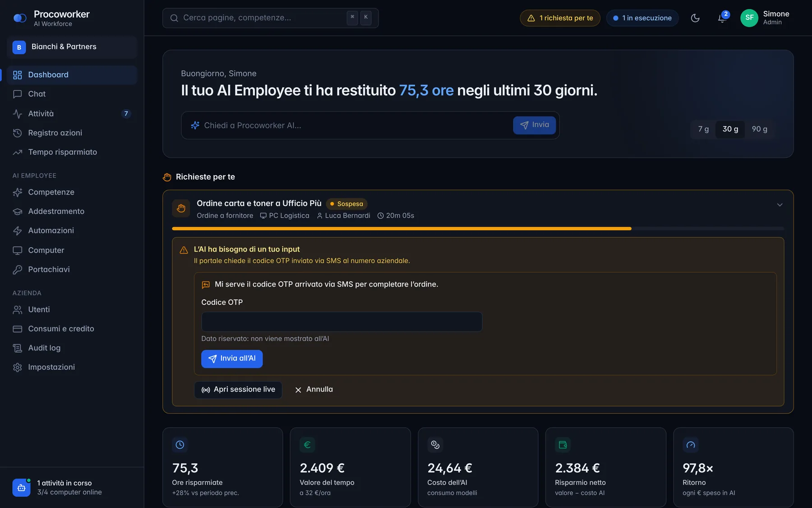This screenshot has width=812, height=508.
Task: Click Apri sessione live button
Action: click(238, 390)
